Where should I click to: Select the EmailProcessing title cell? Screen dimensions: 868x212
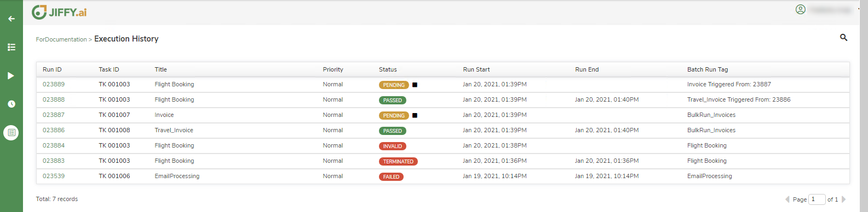point(177,176)
